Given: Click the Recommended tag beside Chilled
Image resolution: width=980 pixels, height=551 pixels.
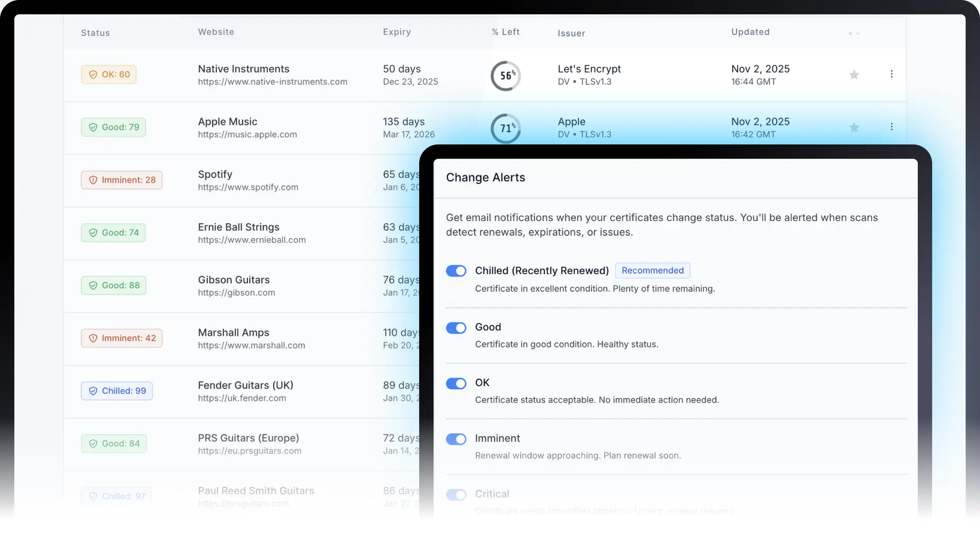Looking at the screenshot, I should (x=653, y=270).
